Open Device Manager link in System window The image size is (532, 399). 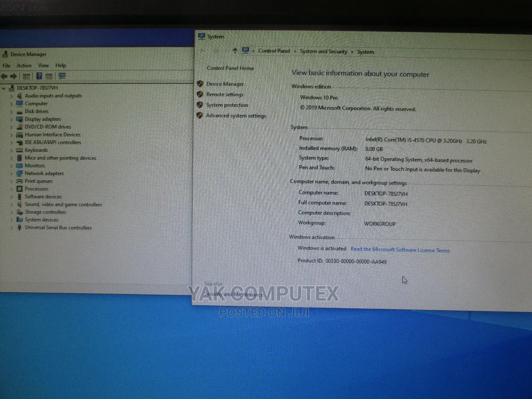tap(225, 84)
